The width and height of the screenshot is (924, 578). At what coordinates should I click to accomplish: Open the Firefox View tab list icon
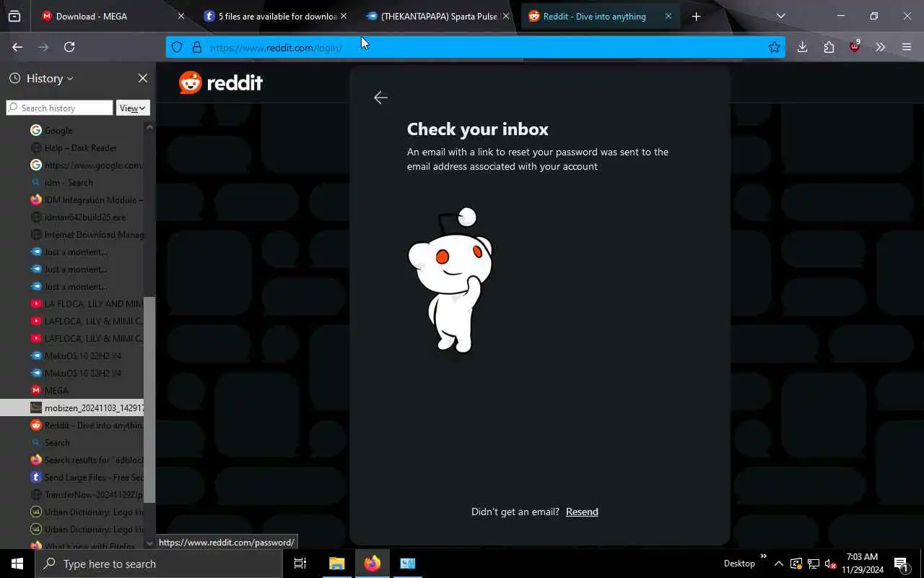click(x=14, y=16)
